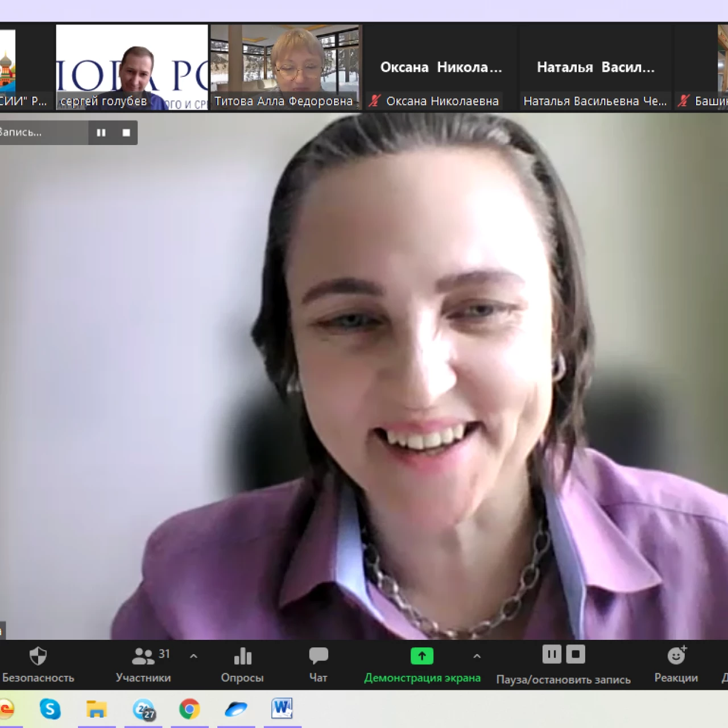Open Skype from the taskbar
Screen dimensions: 728x728
pyautogui.click(x=50, y=709)
